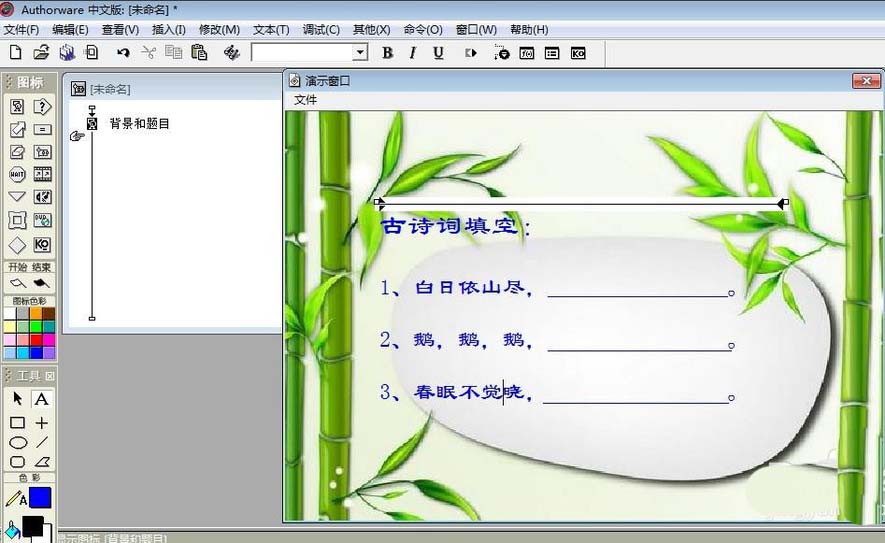The width and height of the screenshot is (885, 543).
Task: Open the text style dropdown
Action: click(x=360, y=52)
